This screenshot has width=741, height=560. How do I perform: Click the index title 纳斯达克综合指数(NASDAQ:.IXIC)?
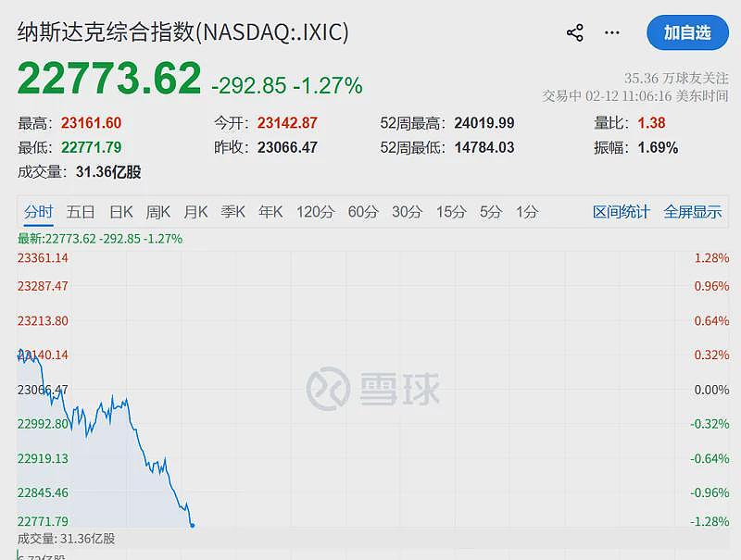pos(182,32)
